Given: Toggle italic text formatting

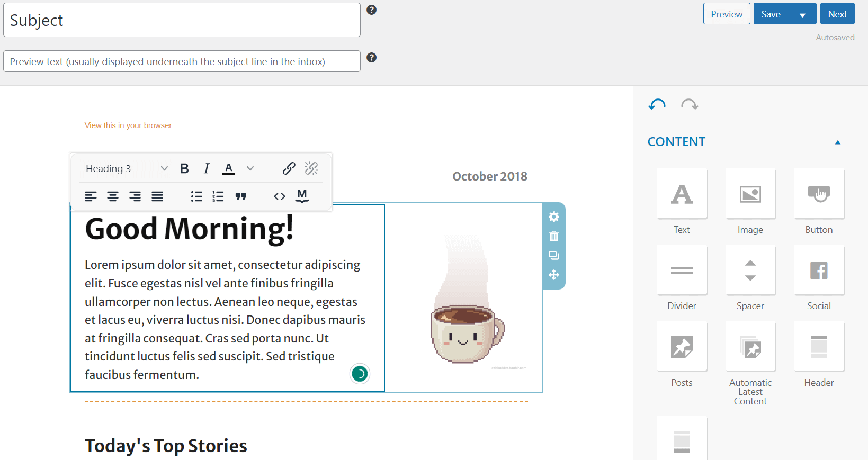Looking at the screenshot, I should click(207, 168).
